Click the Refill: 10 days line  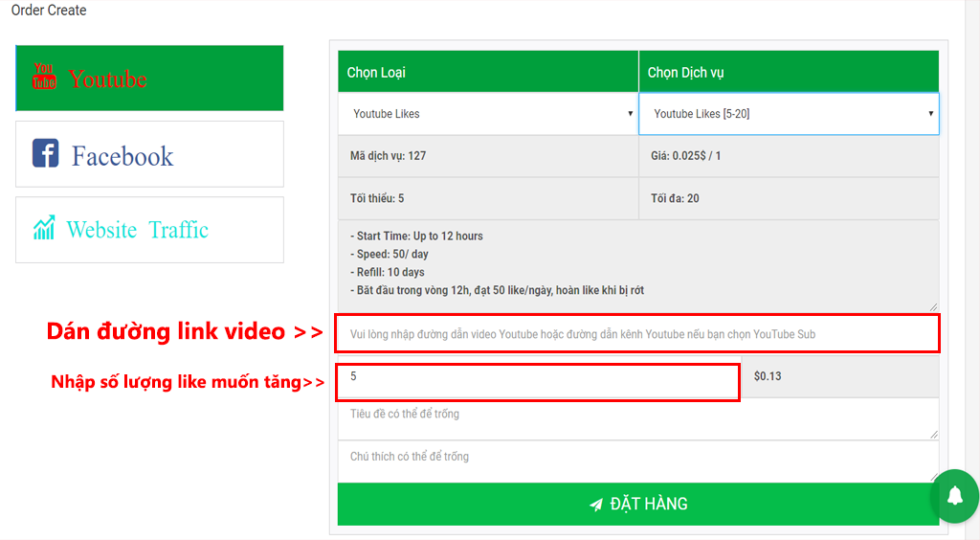point(388,272)
